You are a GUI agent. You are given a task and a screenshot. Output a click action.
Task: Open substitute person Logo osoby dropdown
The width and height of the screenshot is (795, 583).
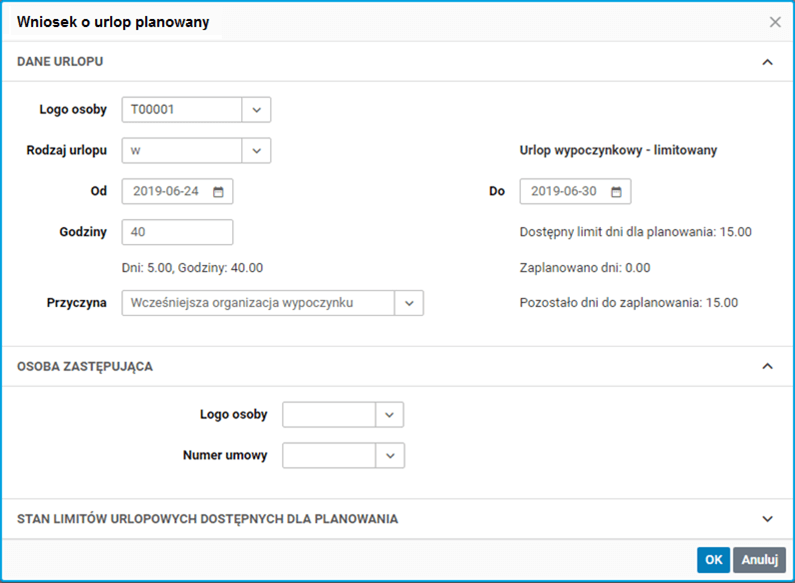pyautogui.click(x=389, y=414)
